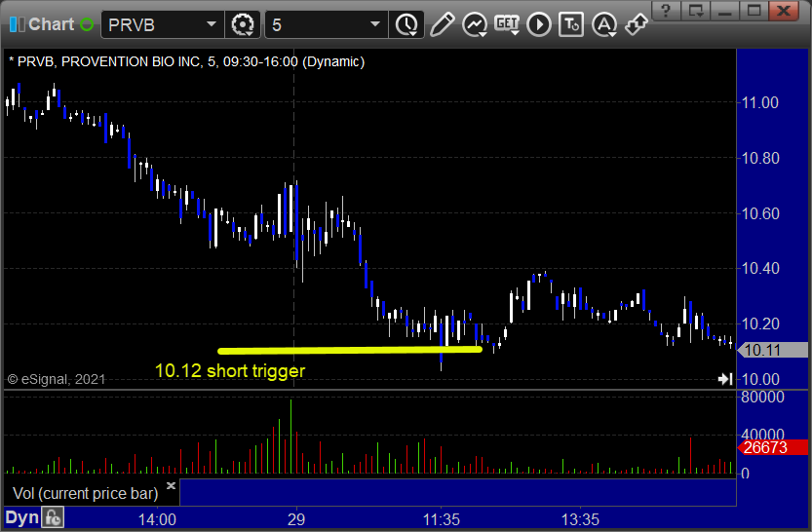Open the help question mark button
This screenshot has height=532, width=812.
coord(666,10)
